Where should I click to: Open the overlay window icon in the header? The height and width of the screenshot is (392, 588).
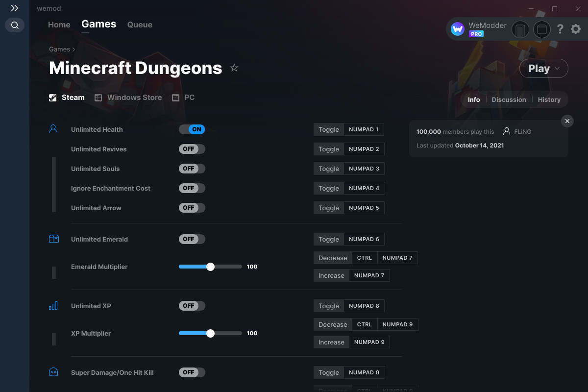click(x=542, y=29)
